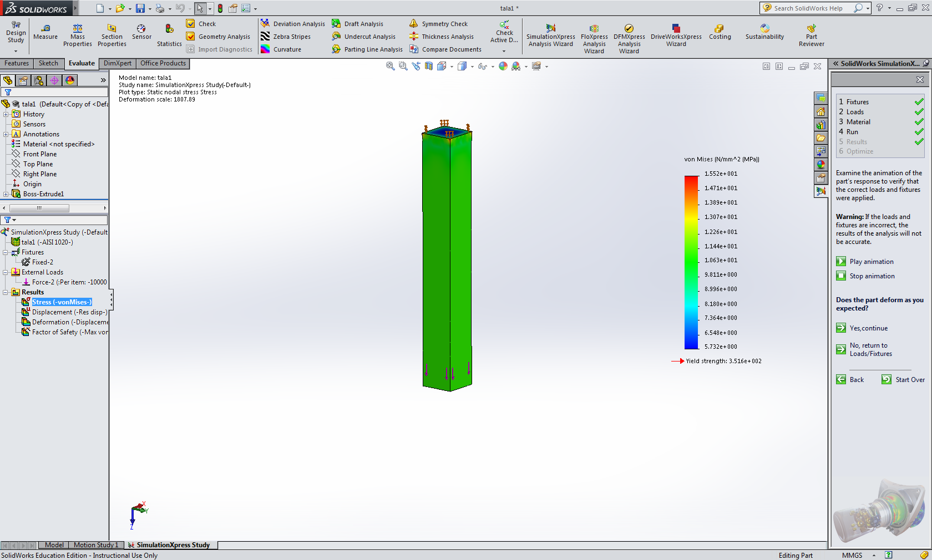
Task: Click Stop animation
Action: (865, 276)
